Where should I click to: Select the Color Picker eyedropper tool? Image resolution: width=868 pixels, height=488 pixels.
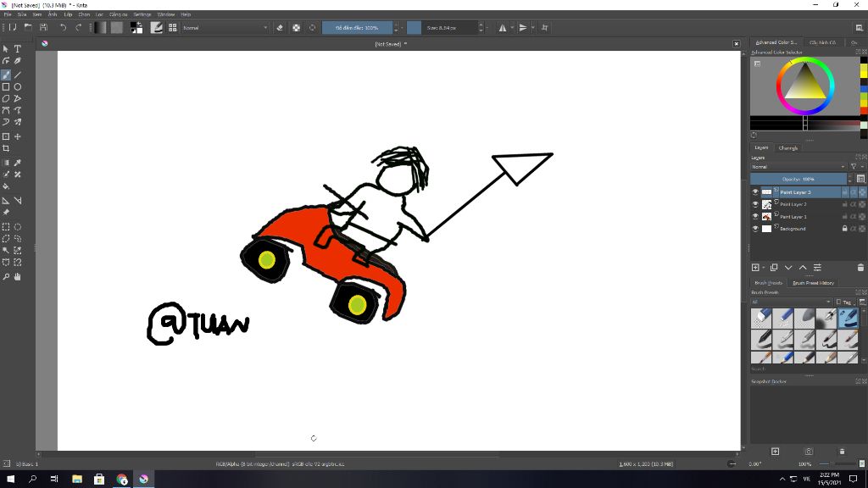(18, 163)
